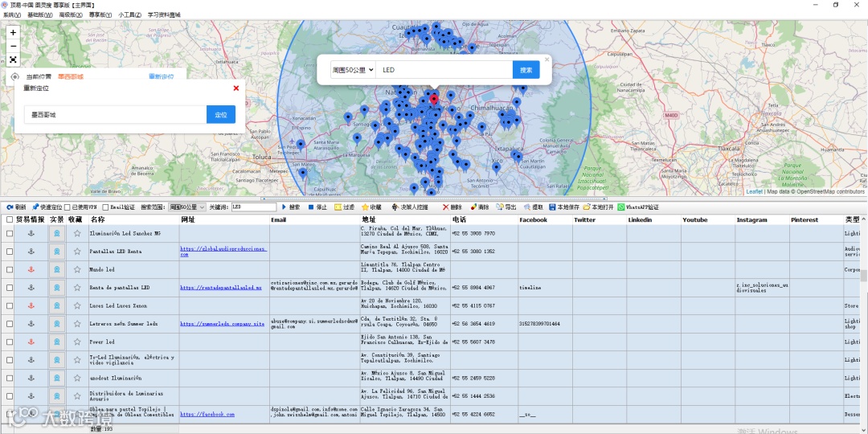Open the facebook.com website link
This screenshot has height=434, width=868.
point(207,414)
